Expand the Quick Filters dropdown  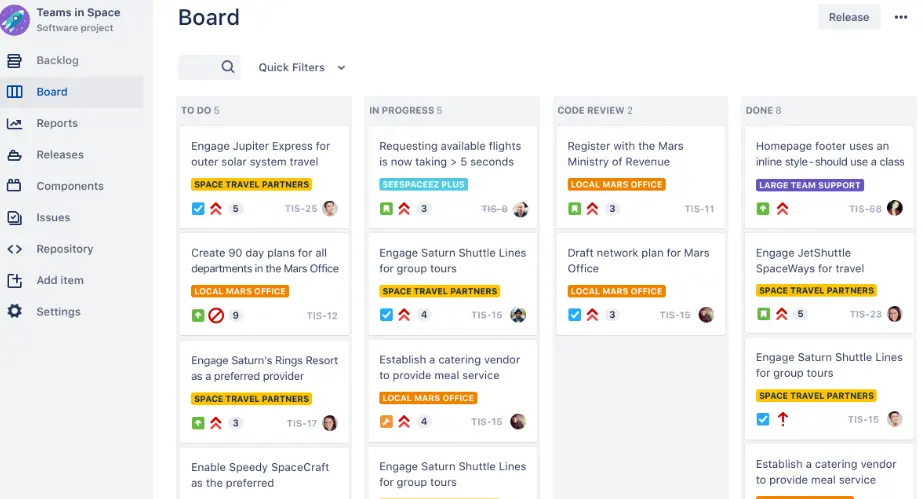coord(301,67)
